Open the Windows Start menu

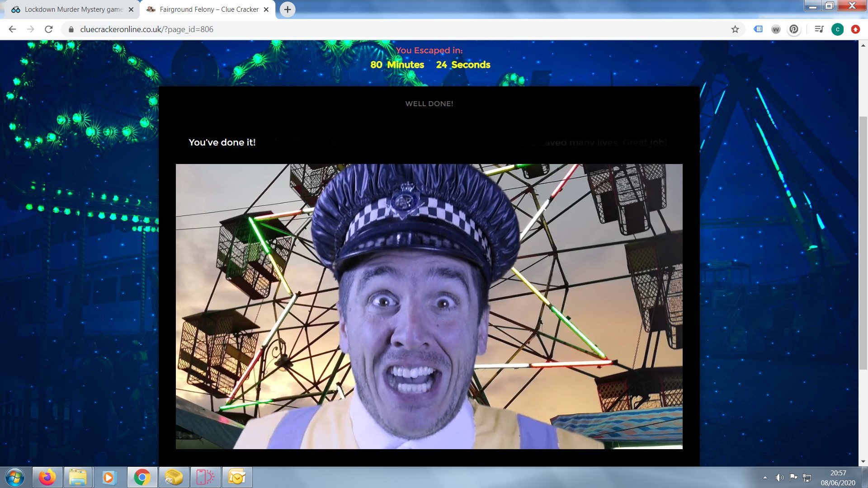click(x=14, y=477)
